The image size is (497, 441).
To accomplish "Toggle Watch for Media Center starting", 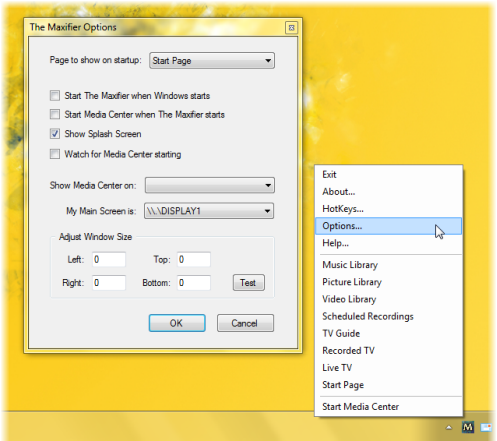I will click(55, 154).
